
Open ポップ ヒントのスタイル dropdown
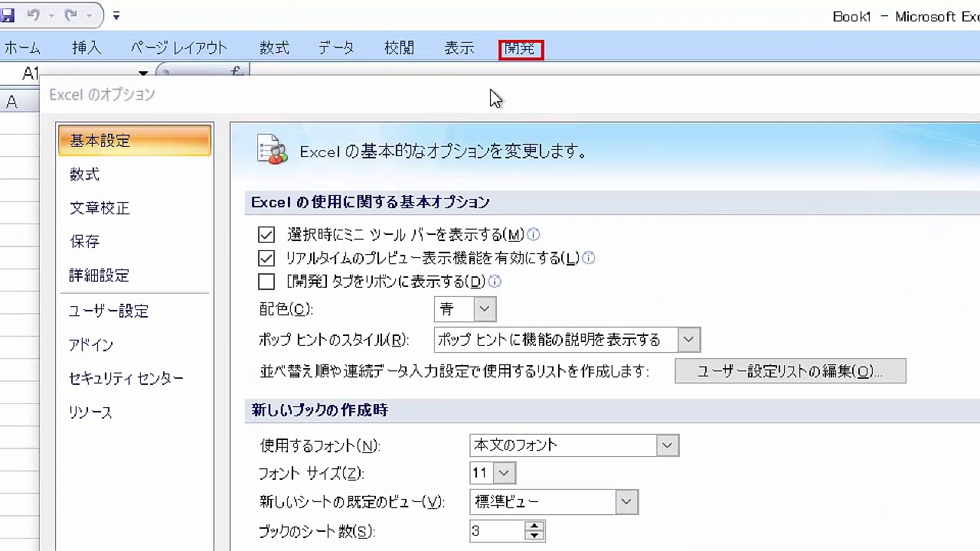688,340
